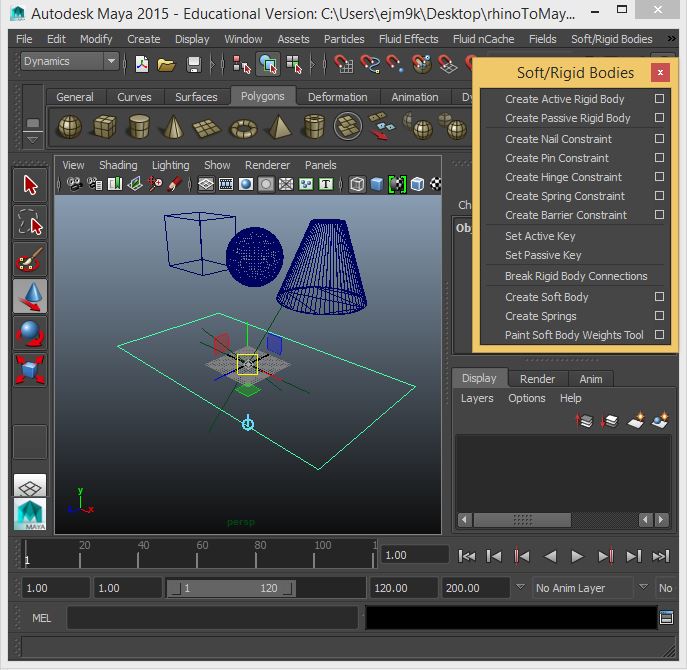Open Create Barrier Constraint options box
This screenshot has height=670, width=687.
[x=659, y=215]
